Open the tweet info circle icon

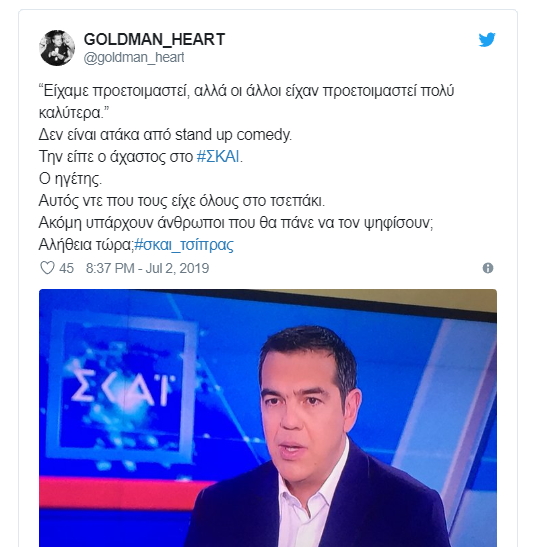point(488,268)
